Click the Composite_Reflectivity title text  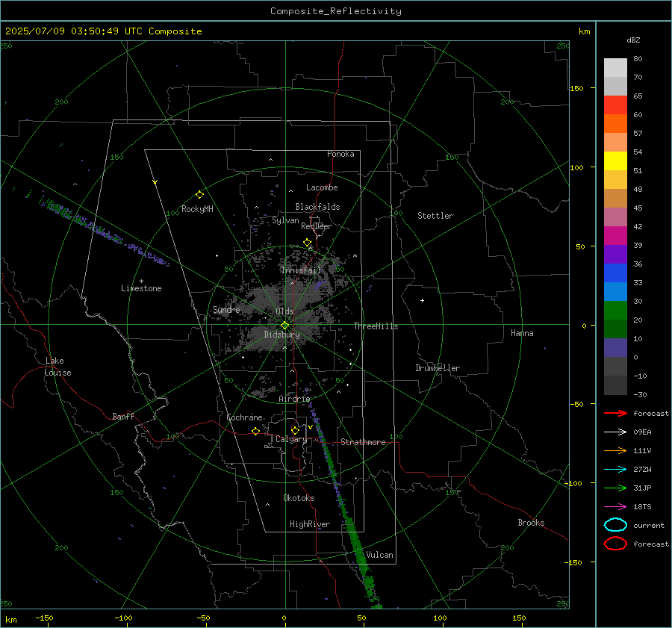[335, 11]
